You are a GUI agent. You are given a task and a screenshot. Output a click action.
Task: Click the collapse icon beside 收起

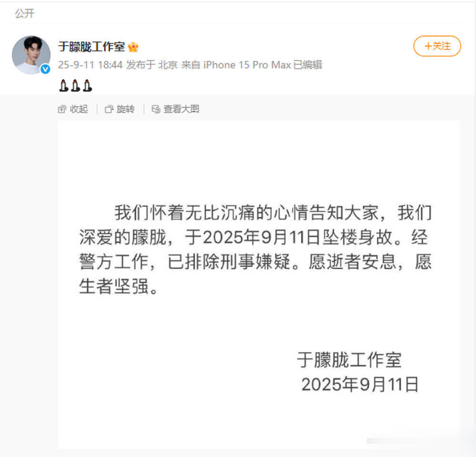point(62,109)
